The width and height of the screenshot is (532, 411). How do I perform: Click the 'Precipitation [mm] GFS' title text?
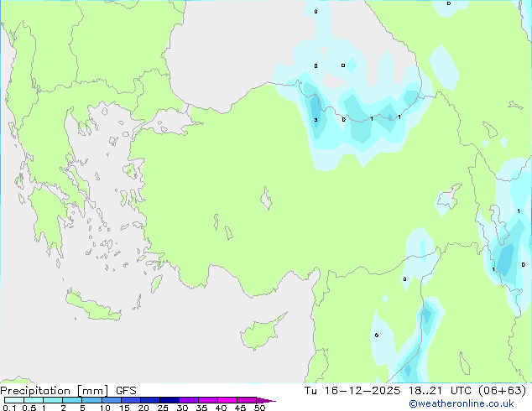pyautogui.click(x=68, y=391)
